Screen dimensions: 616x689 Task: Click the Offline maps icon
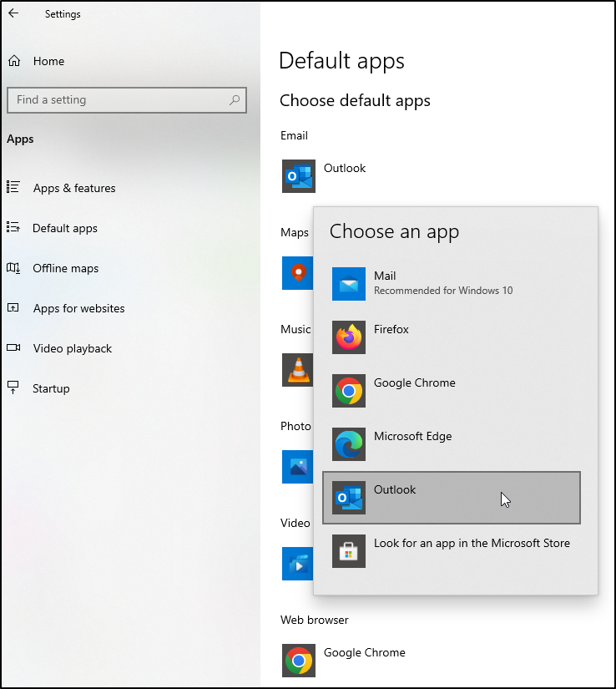(x=13, y=267)
